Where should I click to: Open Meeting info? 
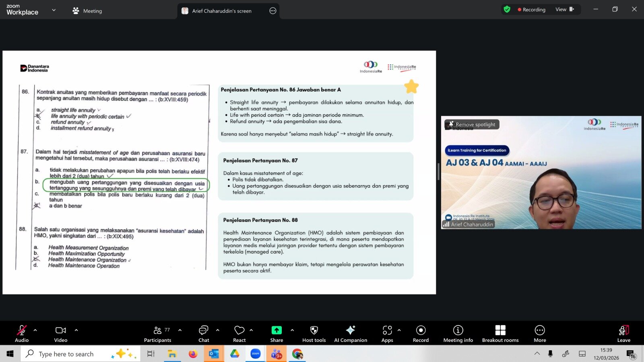click(x=458, y=333)
